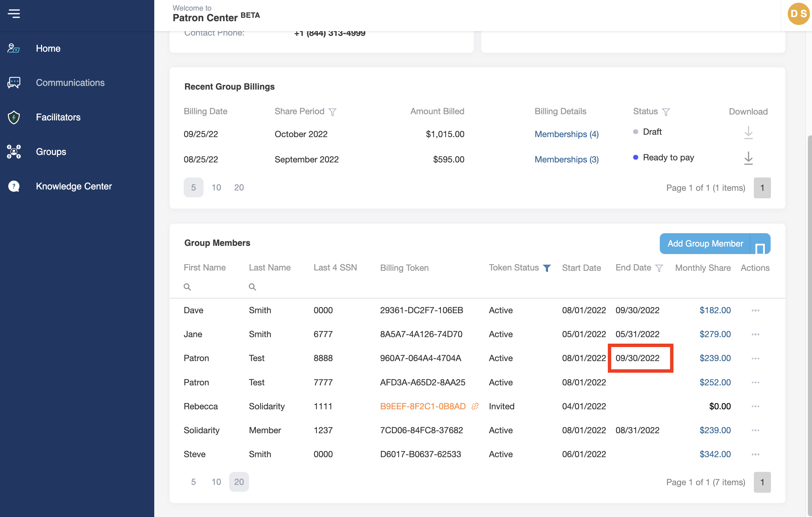Viewport: 812px width, 517px height.
Task: Click the link icon beside B9EEF token
Action: pos(475,406)
